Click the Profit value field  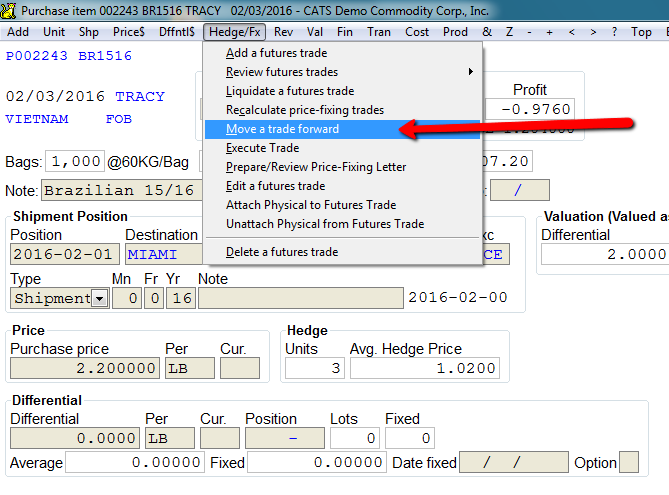pyautogui.click(x=530, y=109)
